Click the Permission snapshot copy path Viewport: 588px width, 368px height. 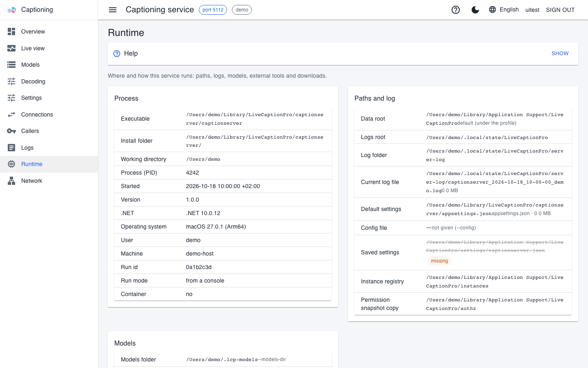click(x=495, y=304)
